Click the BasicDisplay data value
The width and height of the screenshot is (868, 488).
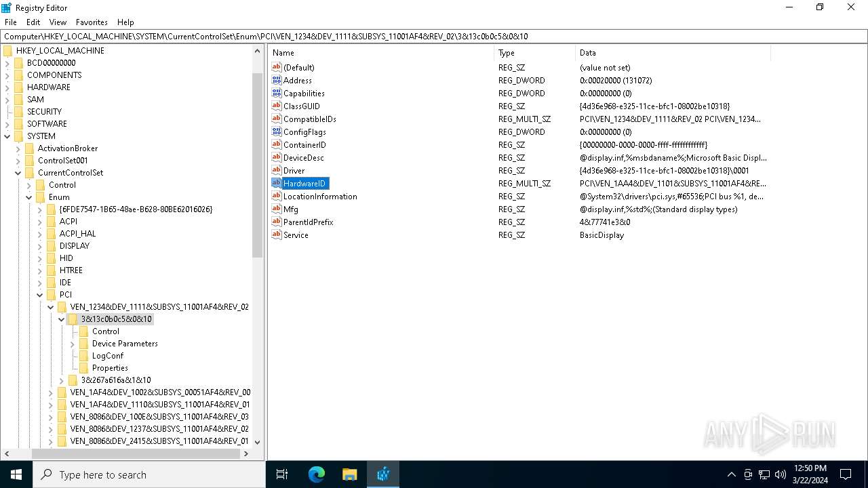pyautogui.click(x=601, y=235)
